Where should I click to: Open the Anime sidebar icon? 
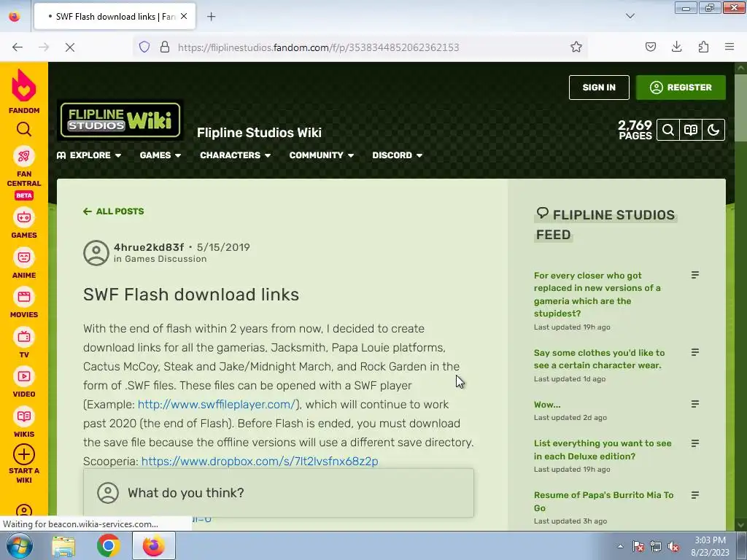tap(24, 258)
